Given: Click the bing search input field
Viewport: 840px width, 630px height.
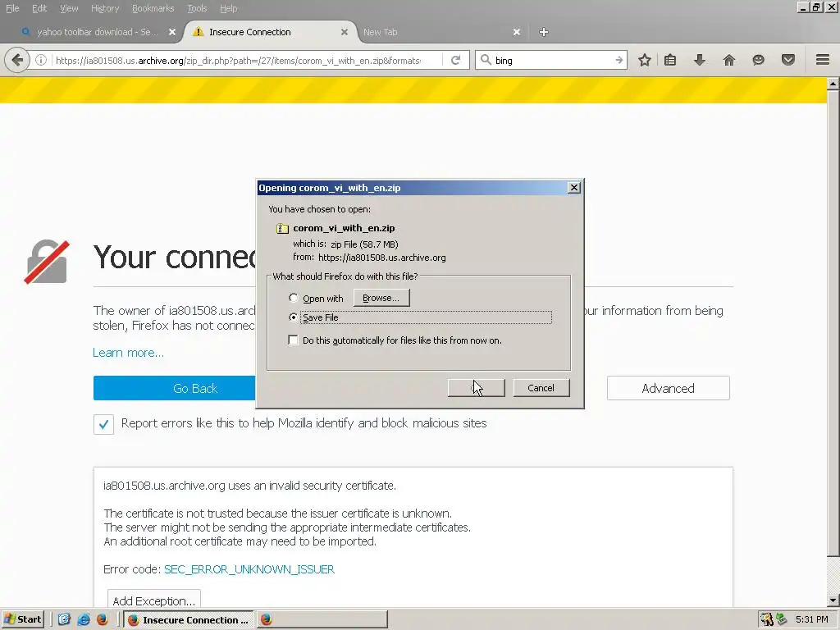Looking at the screenshot, I should 552,60.
